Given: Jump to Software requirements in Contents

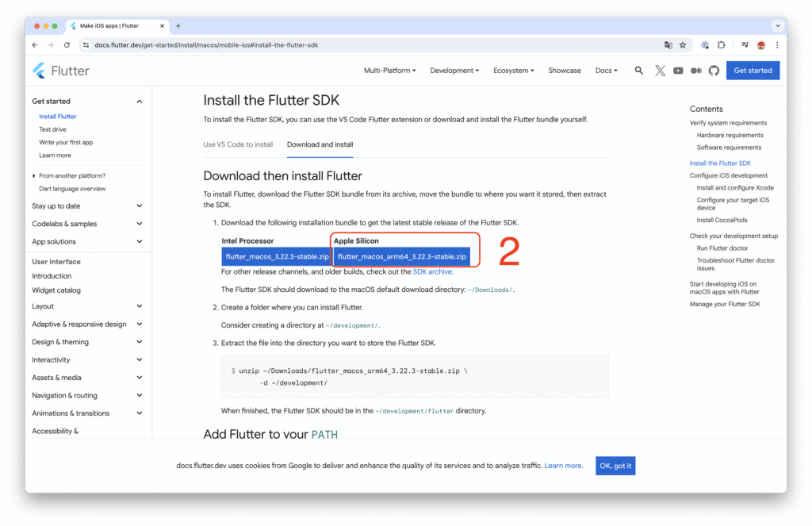Looking at the screenshot, I should point(729,148).
